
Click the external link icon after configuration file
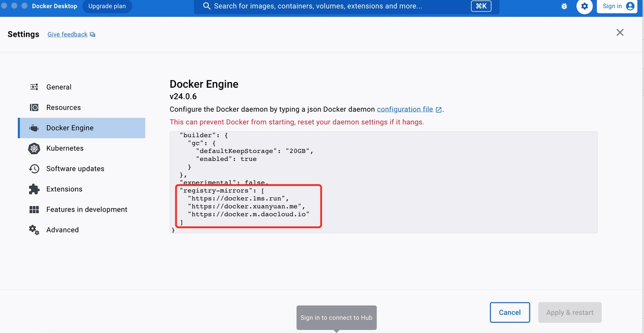click(439, 110)
